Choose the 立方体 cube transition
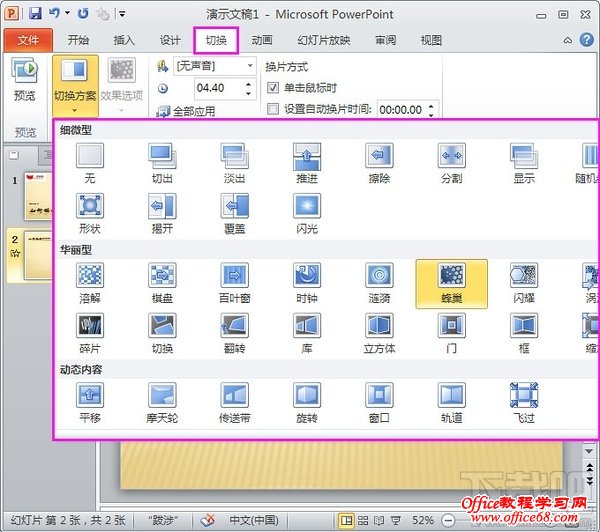This screenshot has width=600, height=532. tap(379, 333)
